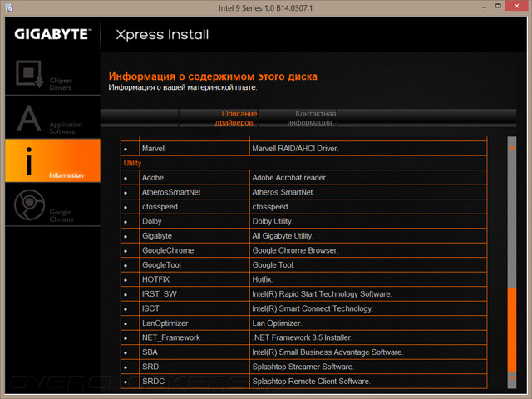
Task: Click the Информация о содержимом этого диска heading
Action: point(213,76)
